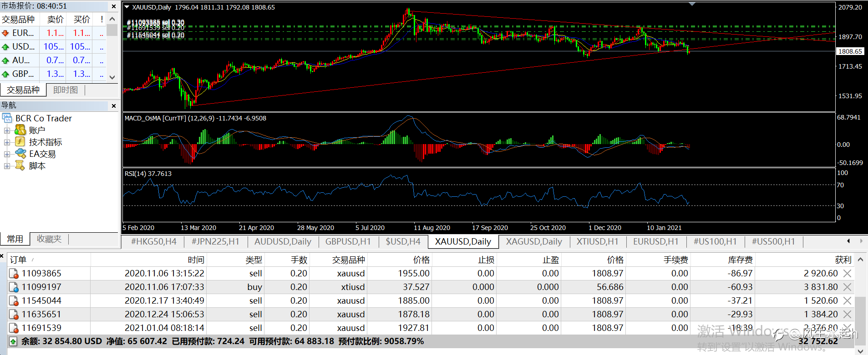Click the order 11635651 sell icon
The image size is (868, 355).
coord(14,315)
